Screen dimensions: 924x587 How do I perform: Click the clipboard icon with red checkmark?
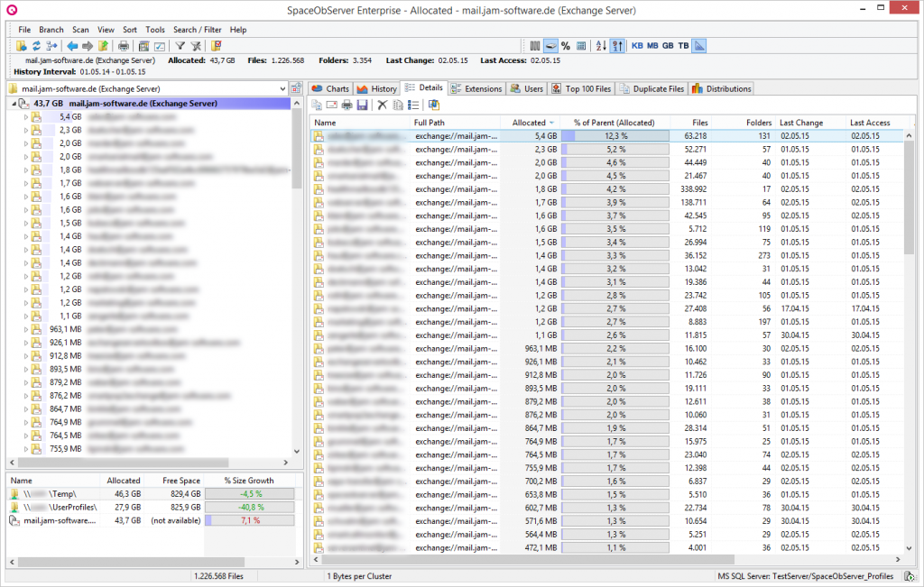(217, 46)
